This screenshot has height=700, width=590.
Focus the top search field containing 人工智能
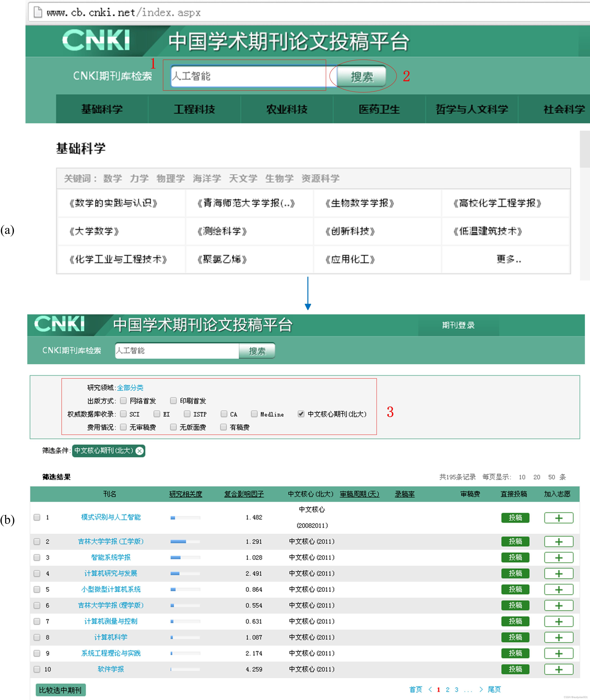coord(247,76)
